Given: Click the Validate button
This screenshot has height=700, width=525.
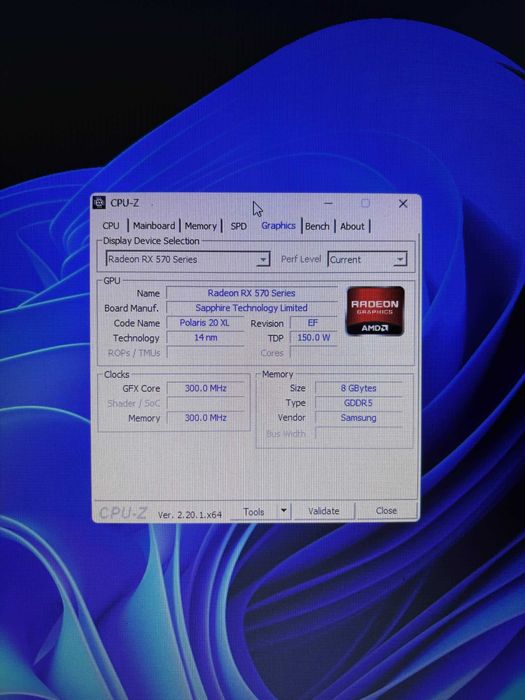Looking at the screenshot, I should click(x=324, y=511).
